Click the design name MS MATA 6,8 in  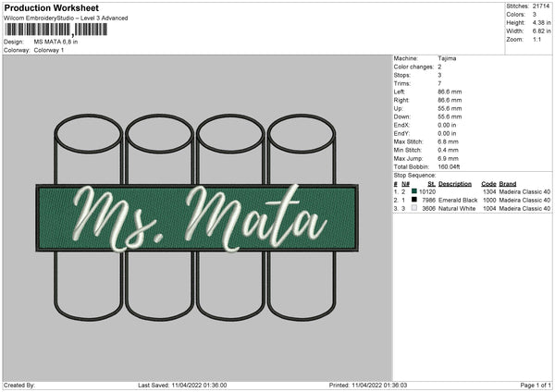pyautogui.click(x=55, y=42)
